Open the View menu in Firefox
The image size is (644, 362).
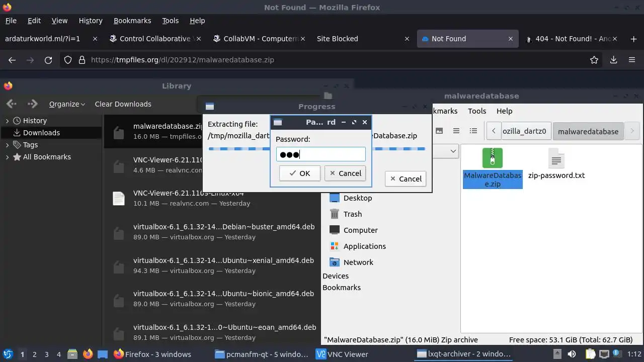coord(59,21)
